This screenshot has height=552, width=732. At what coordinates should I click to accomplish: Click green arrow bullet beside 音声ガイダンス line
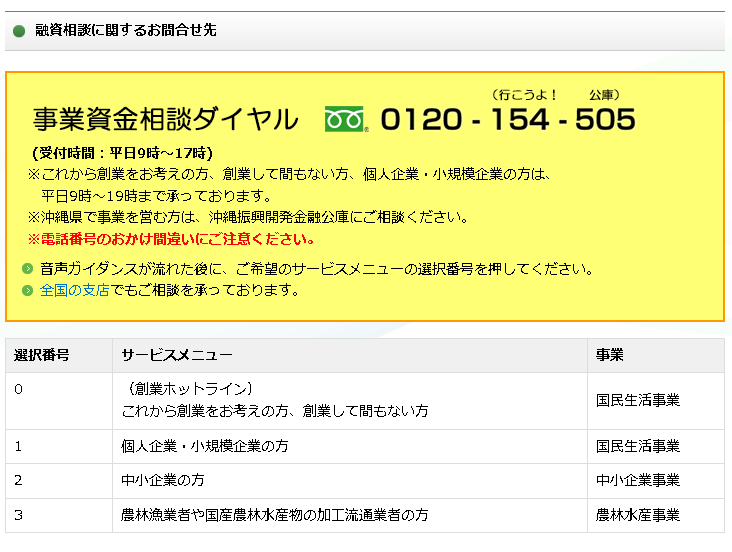click(x=28, y=270)
